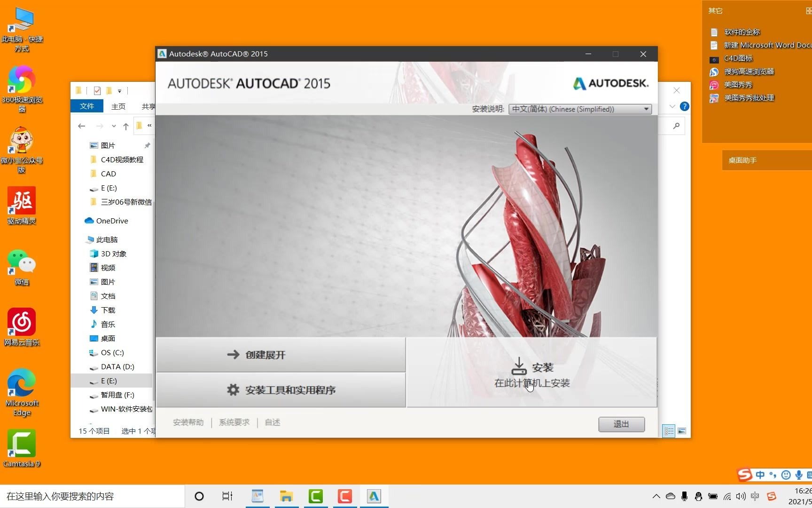Open the 安装帮助 link
812x508 pixels.
click(x=188, y=422)
